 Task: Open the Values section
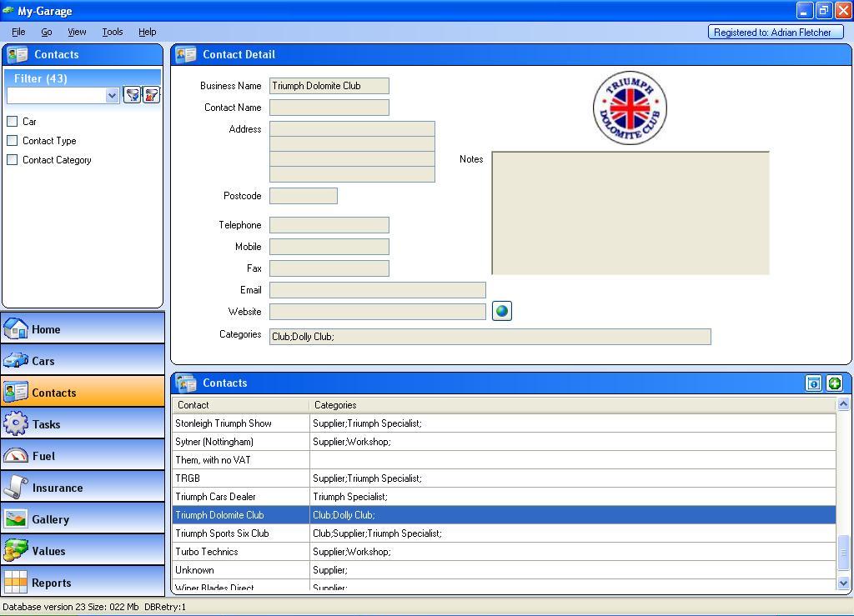coord(83,551)
